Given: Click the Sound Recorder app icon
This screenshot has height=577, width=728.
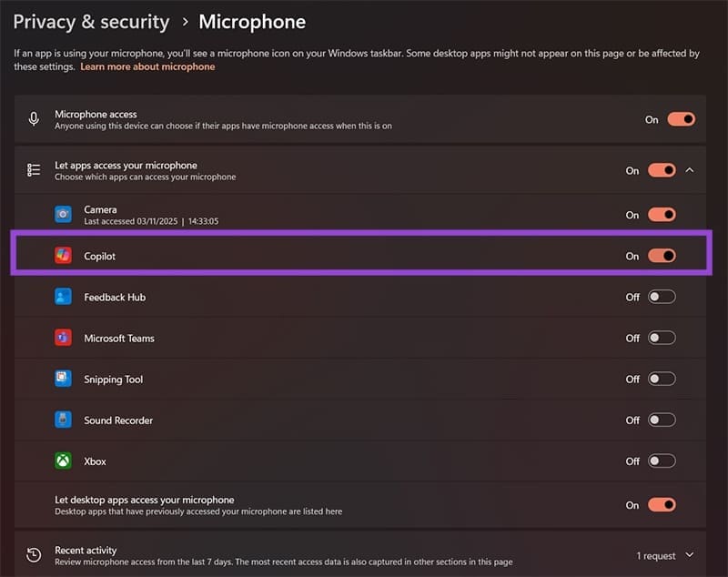Looking at the screenshot, I should 63,420.
